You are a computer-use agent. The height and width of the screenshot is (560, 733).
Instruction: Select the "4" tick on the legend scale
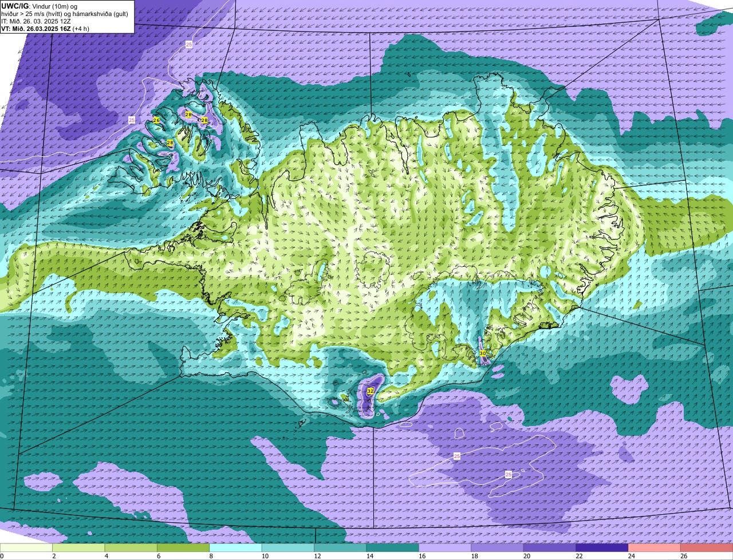pos(105,555)
